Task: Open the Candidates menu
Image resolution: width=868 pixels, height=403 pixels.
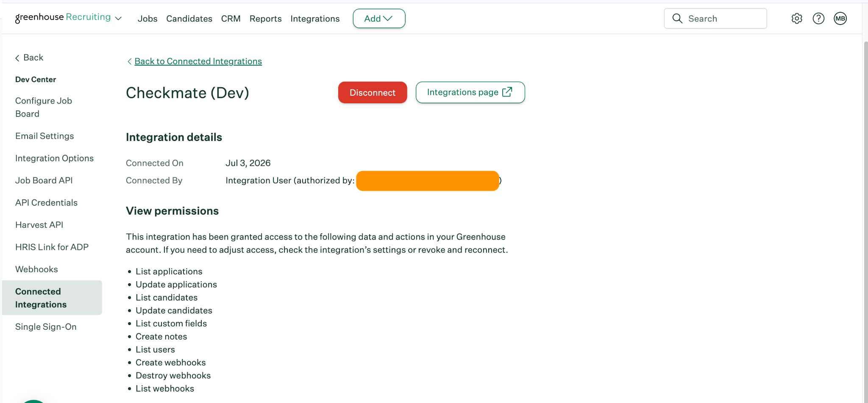Action: coord(189,19)
